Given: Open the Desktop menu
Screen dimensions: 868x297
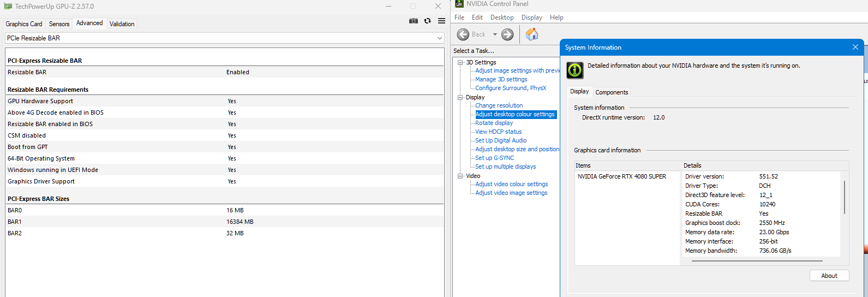Looking at the screenshot, I should point(502,17).
